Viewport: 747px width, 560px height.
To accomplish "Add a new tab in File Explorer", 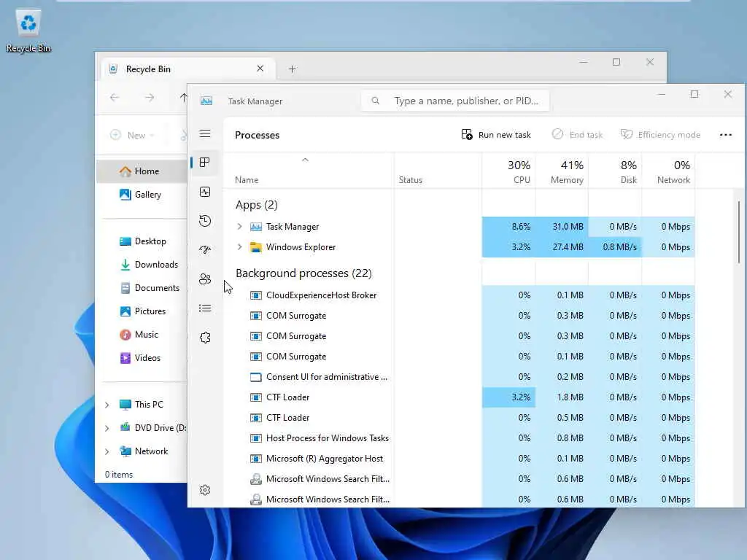I will point(293,69).
